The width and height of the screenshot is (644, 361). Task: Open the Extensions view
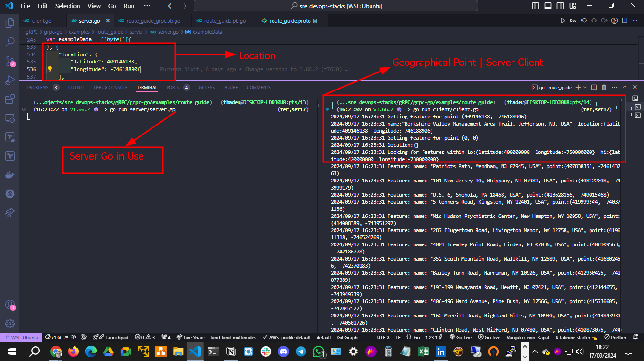pyautogui.click(x=9, y=99)
